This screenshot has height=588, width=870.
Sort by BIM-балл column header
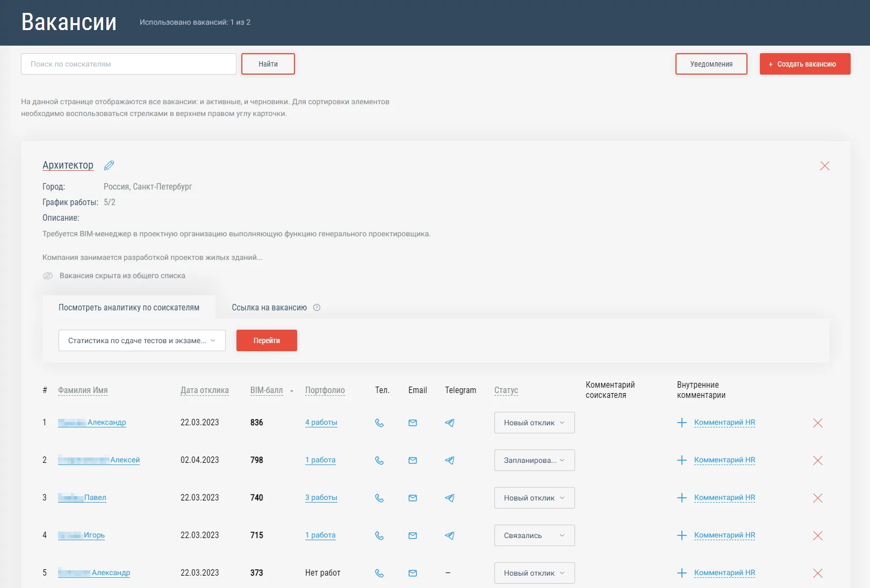pyautogui.click(x=267, y=390)
